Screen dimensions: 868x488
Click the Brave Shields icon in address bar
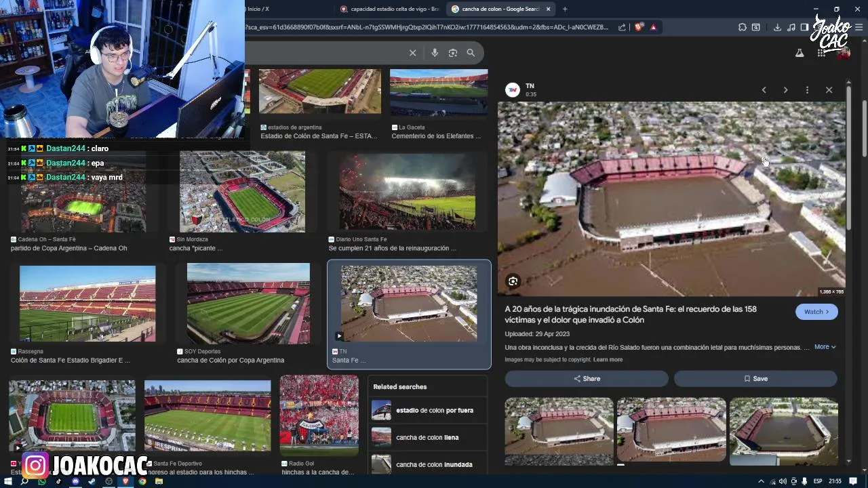(x=639, y=27)
